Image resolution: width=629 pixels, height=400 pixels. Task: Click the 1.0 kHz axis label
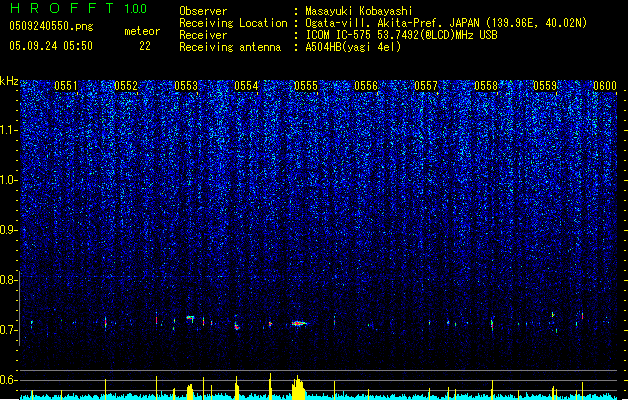click(9, 181)
